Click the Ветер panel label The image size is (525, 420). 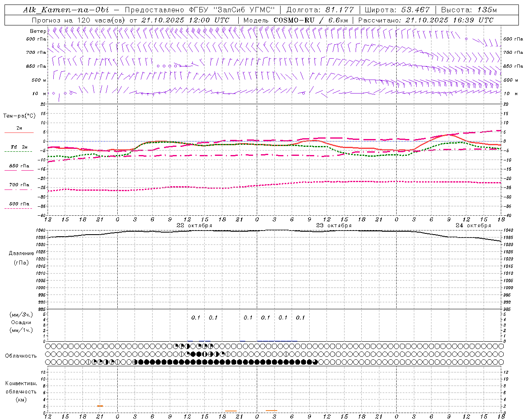(x=38, y=31)
